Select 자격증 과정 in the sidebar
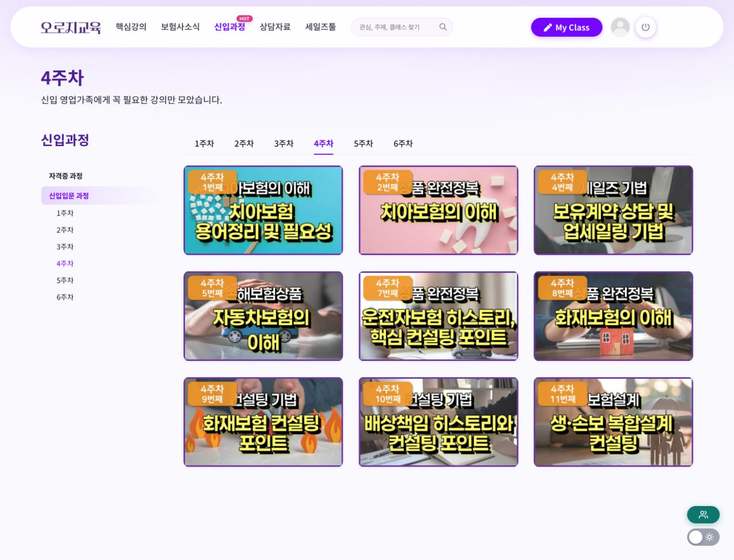The height and width of the screenshot is (560, 734). click(x=66, y=176)
